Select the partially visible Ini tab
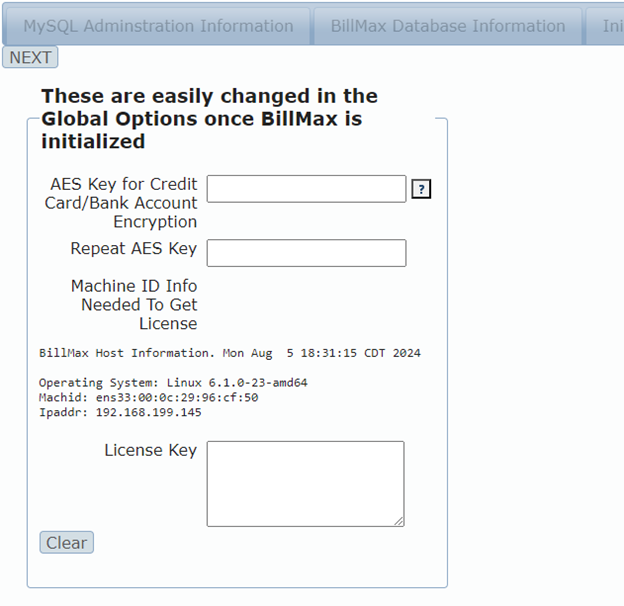Screen dimensions: 624x606 605,26
